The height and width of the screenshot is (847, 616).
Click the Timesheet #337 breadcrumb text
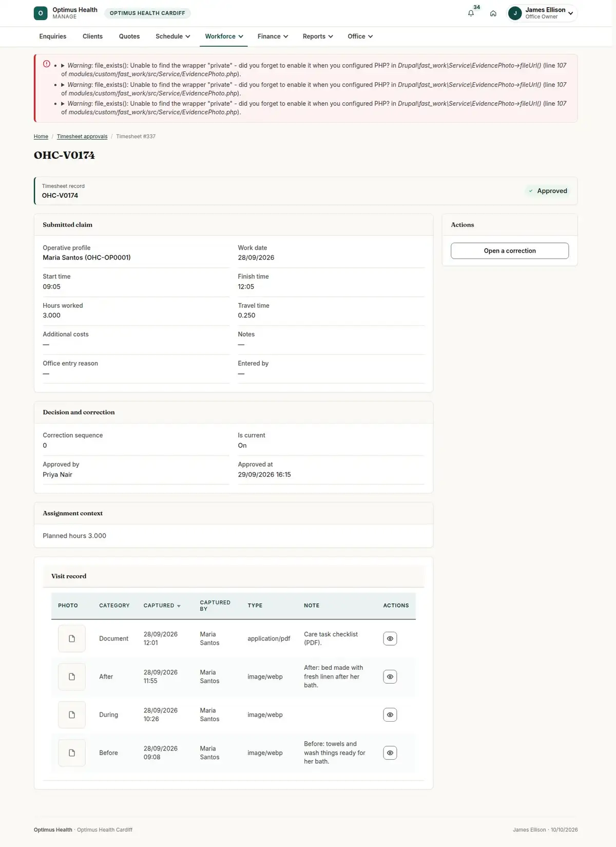[136, 137]
